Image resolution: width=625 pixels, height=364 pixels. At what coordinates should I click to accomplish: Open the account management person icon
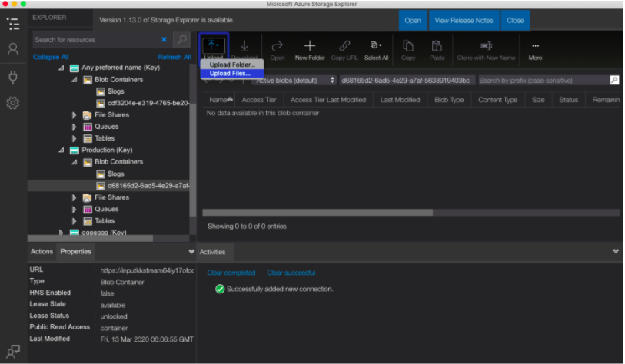click(x=13, y=49)
